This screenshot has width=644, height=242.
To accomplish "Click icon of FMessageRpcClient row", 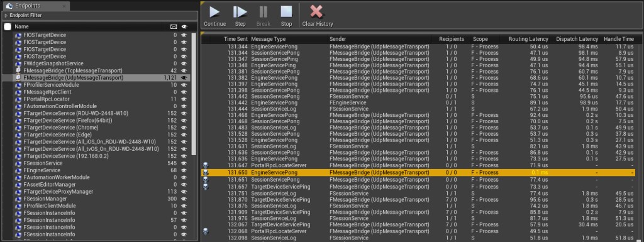I will (18, 92).
